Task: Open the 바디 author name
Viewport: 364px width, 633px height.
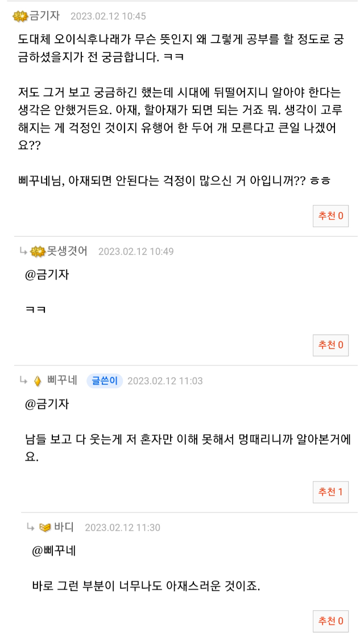Action: tap(64, 527)
